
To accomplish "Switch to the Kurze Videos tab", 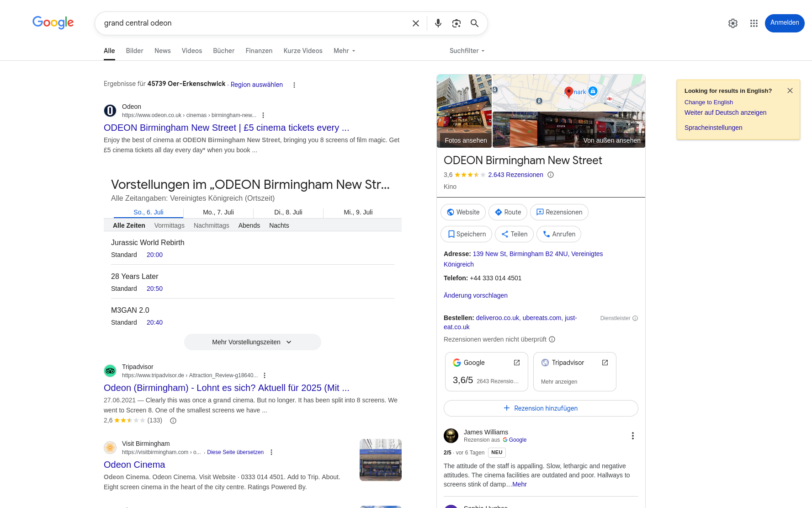I will pyautogui.click(x=303, y=51).
